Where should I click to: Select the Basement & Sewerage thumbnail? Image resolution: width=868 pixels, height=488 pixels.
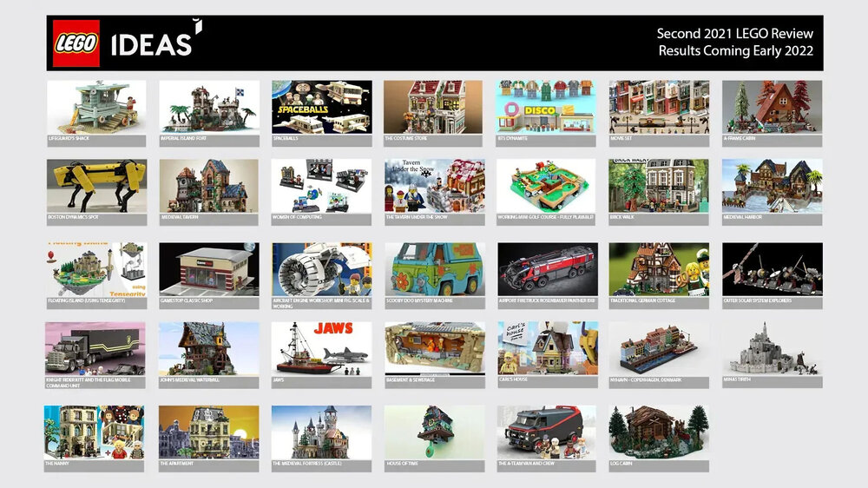[x=435, y=349]
